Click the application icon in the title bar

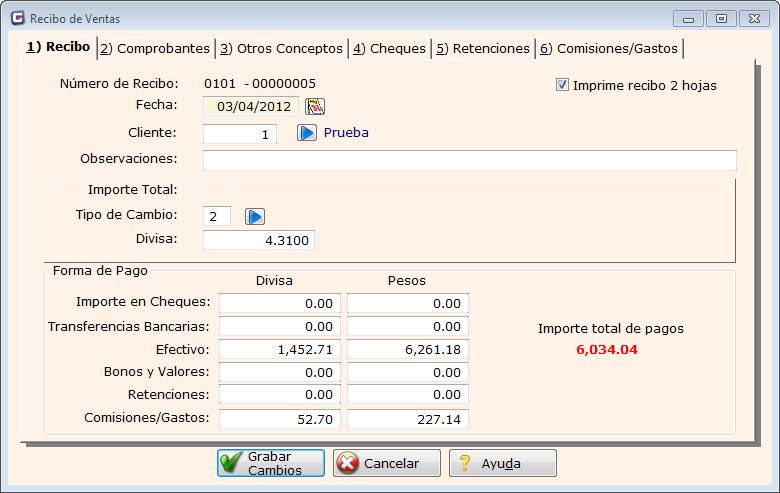click(17, 18)
